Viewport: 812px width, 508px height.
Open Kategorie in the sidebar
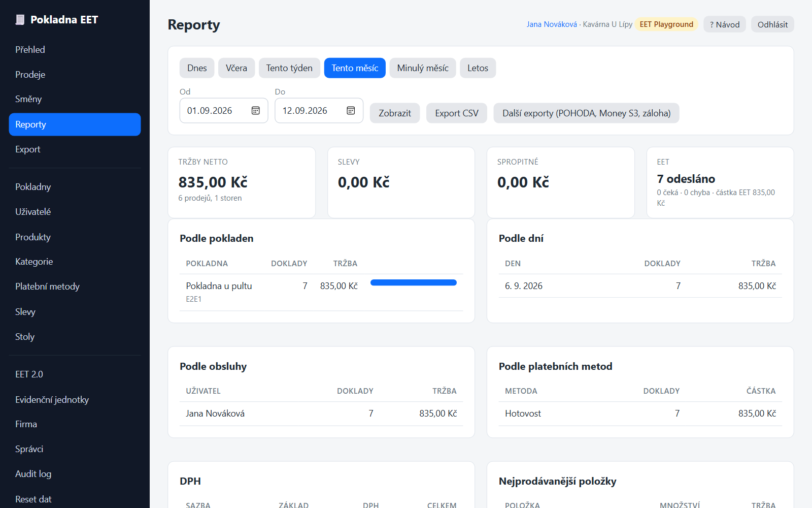click(75, 262)
